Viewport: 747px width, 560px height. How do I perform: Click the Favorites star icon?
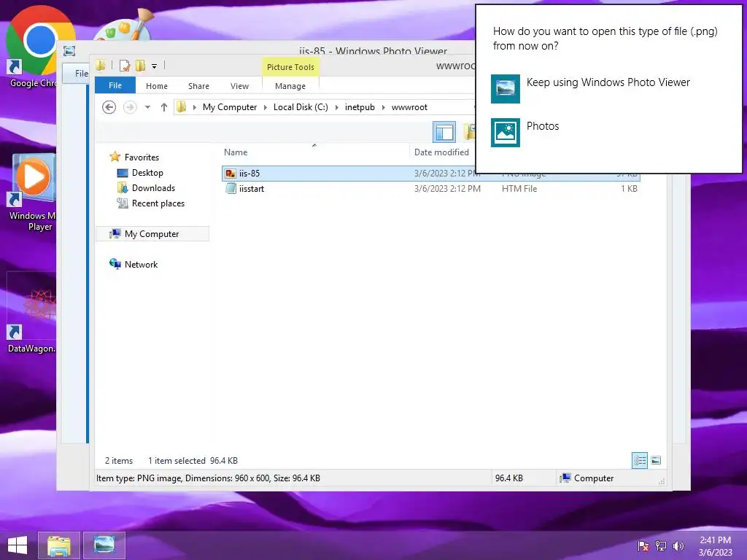(115, 157)
